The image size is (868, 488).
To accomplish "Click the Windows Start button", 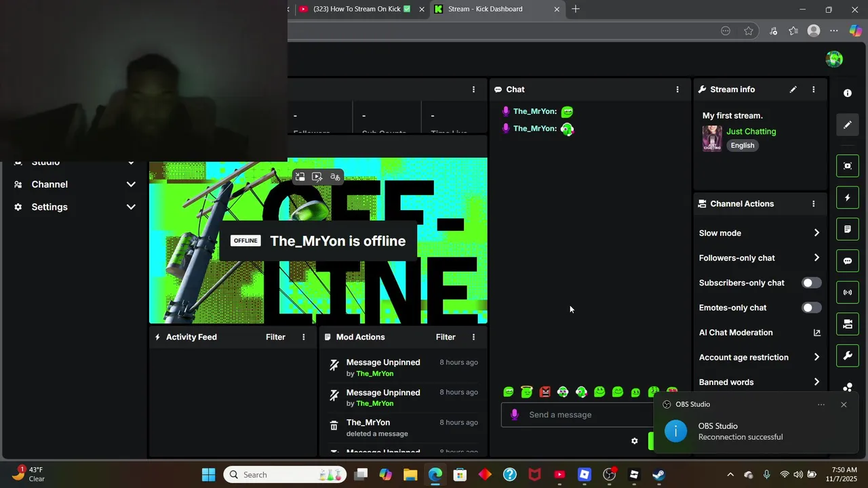I will [208, 474].
